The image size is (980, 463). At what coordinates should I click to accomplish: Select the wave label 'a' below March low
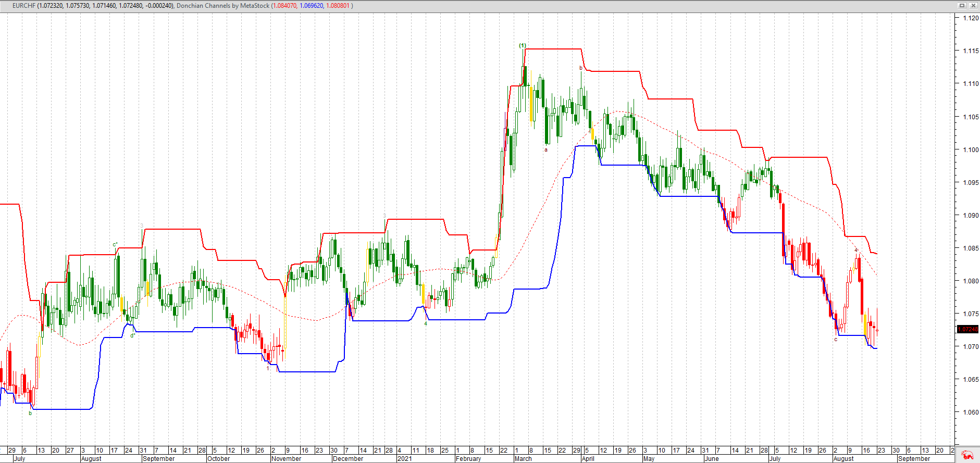tap(546, 150)
